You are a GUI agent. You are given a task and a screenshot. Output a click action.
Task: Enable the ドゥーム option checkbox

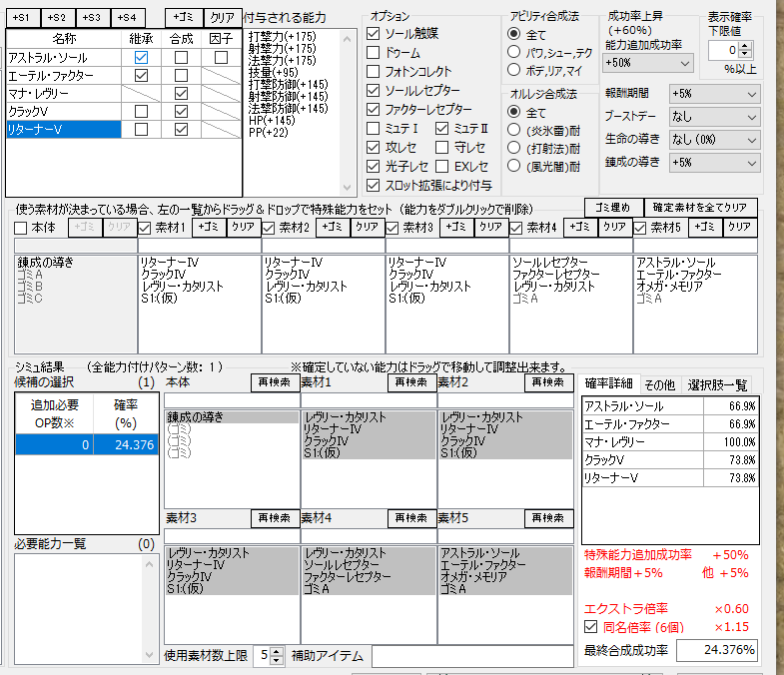tap(373, 53)
